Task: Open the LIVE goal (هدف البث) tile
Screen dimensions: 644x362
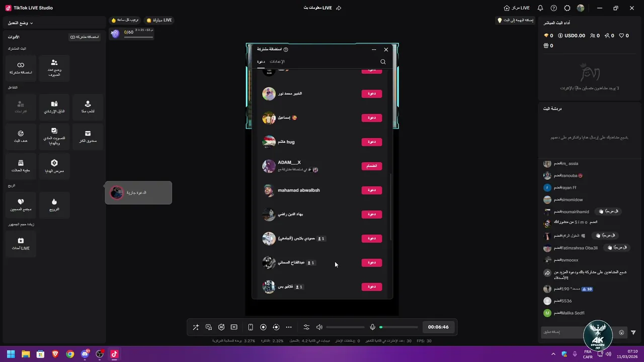Action: click(x=21, y=136)
